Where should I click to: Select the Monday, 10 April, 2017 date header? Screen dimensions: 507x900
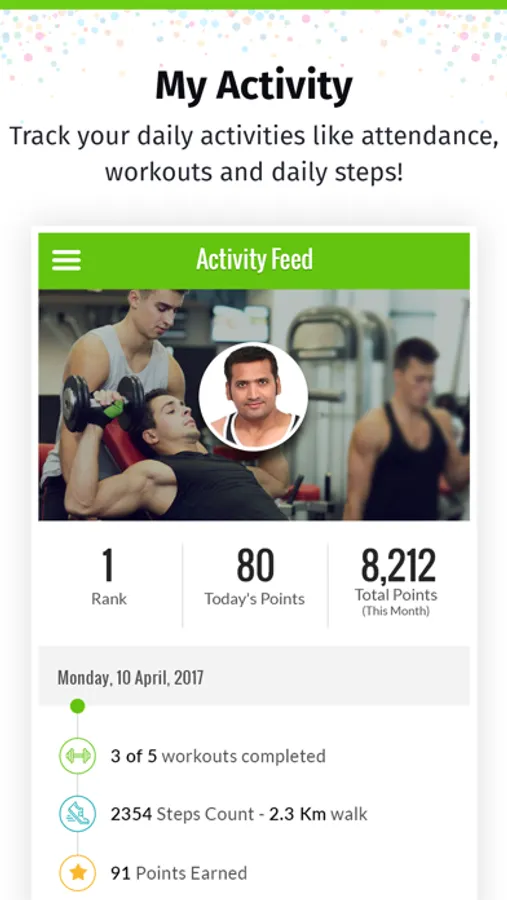click(x=130, y=677)
